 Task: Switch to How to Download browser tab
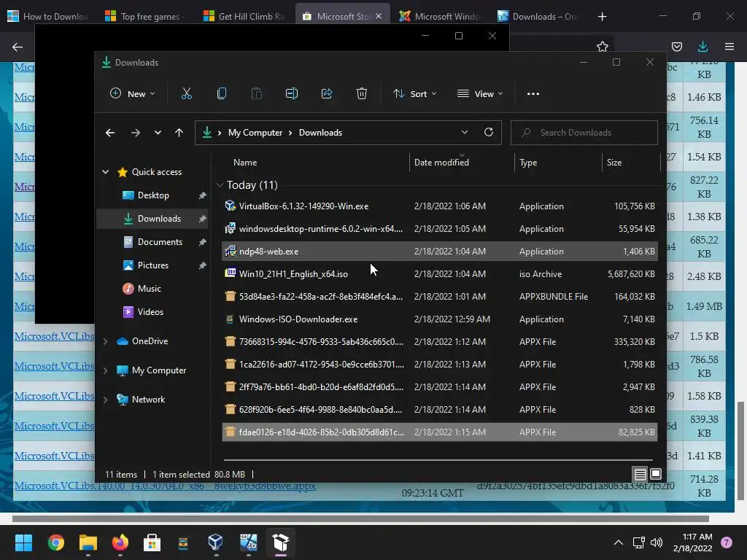coord(47,16)
